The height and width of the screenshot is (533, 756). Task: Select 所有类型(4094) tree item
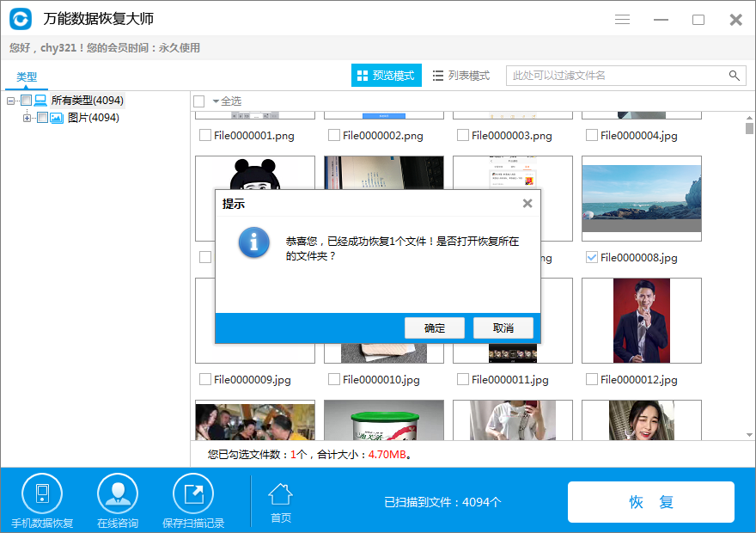[88, 101]
